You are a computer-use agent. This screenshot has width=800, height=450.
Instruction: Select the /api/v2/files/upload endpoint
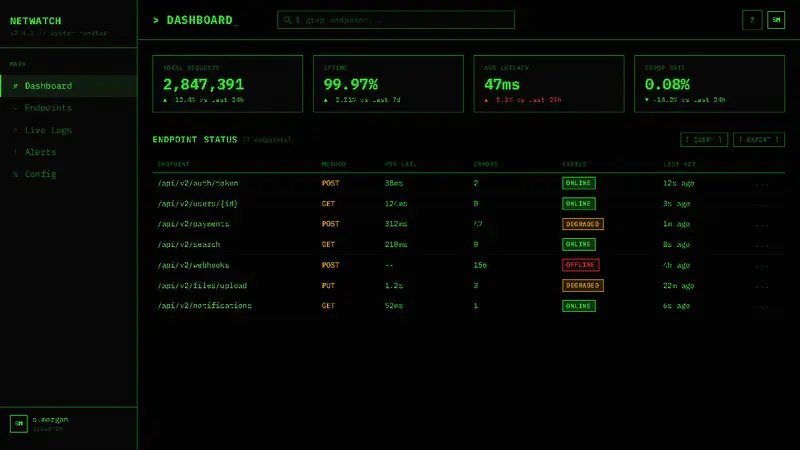(202, 286)
